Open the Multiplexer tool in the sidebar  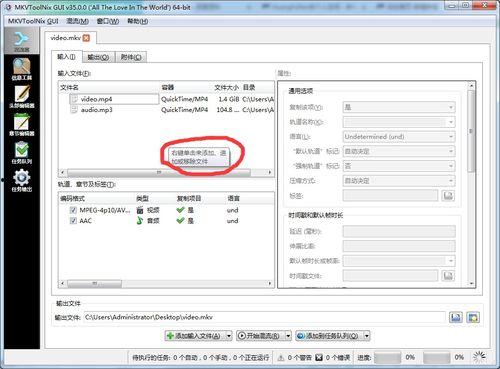(22, 41)
